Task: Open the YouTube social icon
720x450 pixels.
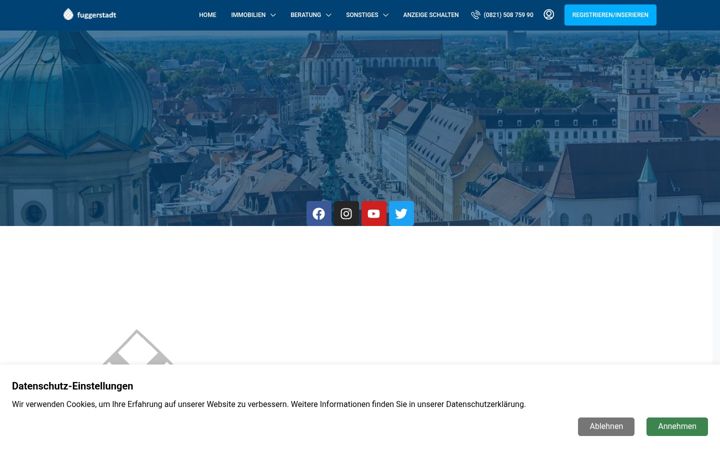Action: coord(374,214)
